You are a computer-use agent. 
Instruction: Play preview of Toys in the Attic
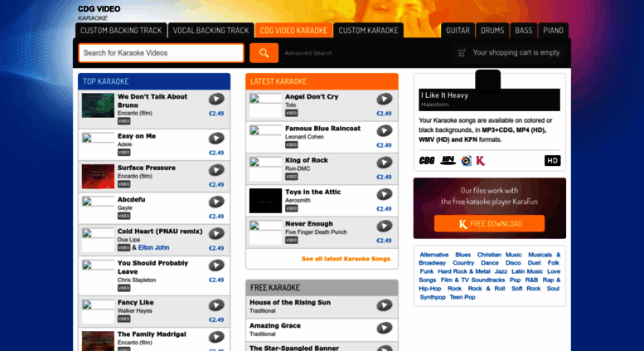[x=385, y=194]
